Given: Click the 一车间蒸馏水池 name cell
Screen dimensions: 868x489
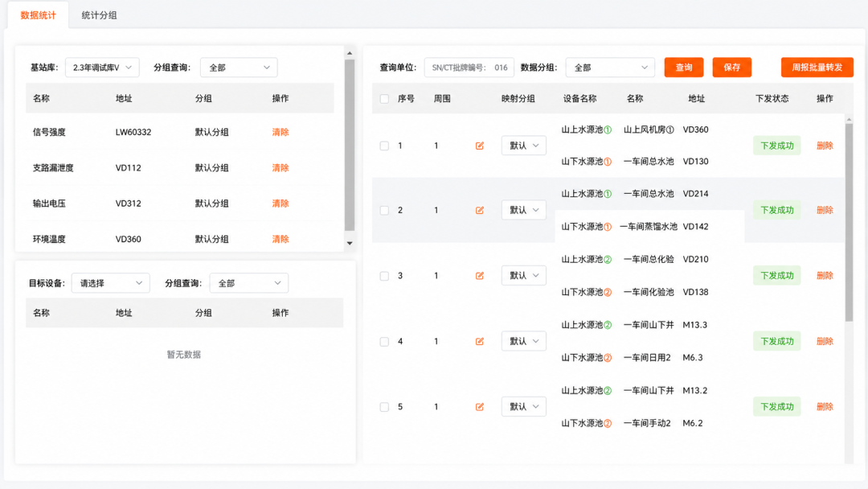Looking at the screenshot, I should 649,227.
